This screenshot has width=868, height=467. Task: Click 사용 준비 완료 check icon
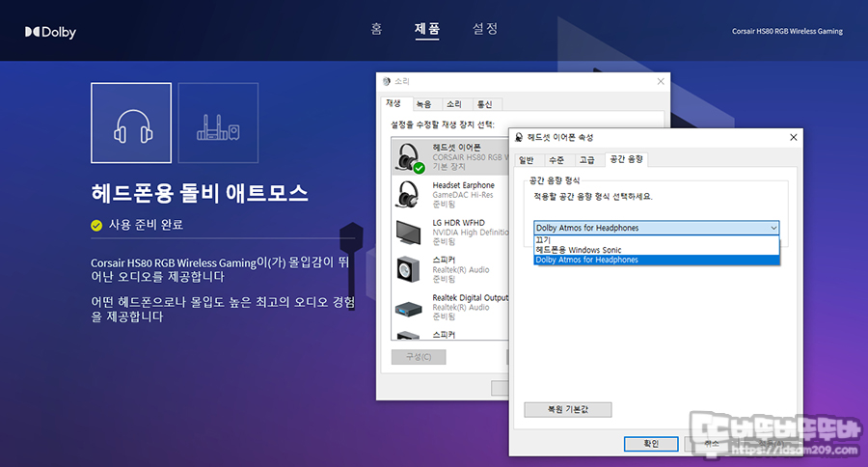point(96,226)
